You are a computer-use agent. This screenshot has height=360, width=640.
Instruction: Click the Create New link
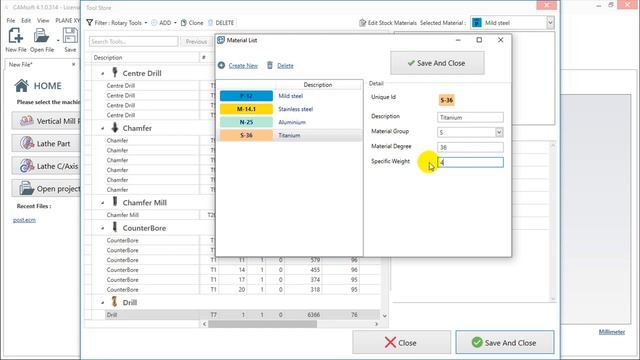tap(243, 66)
